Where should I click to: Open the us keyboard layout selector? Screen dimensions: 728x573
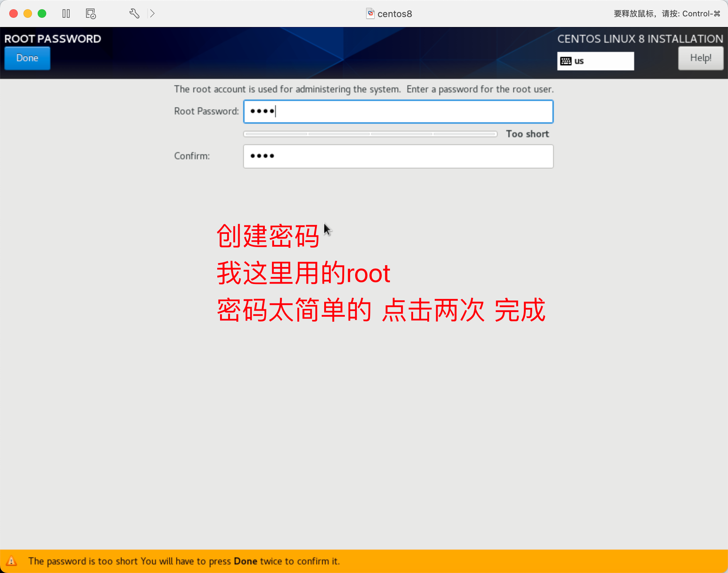pyautogui.click(x=595, y=61)
